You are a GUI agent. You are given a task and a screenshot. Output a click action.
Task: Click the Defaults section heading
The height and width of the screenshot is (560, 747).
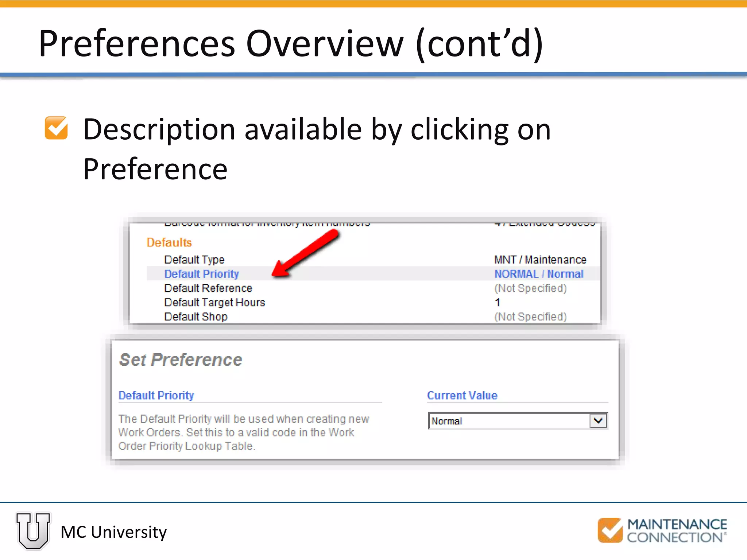(x=169, y=242)
